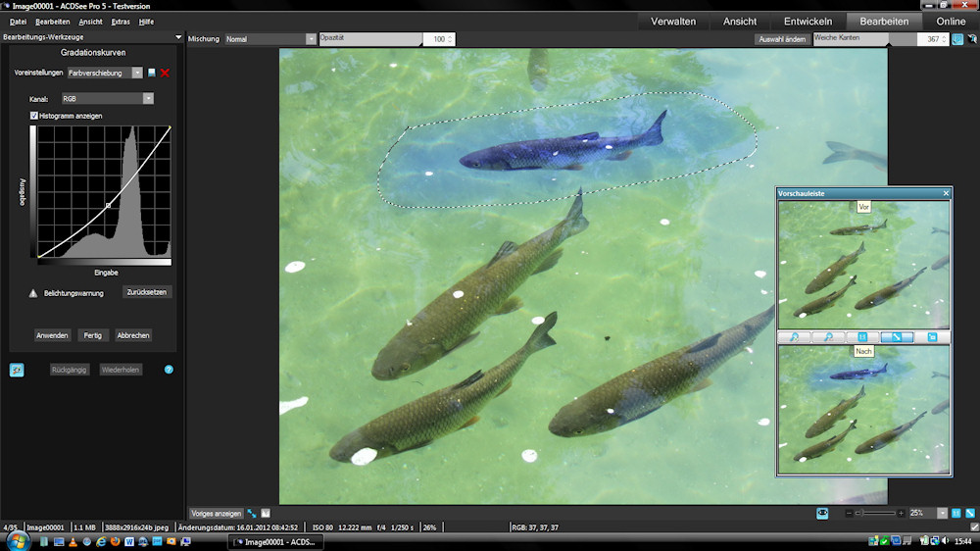The image size is (980, 551).
Task: Click the Anwenden button
Action: [x=52, y=335]
